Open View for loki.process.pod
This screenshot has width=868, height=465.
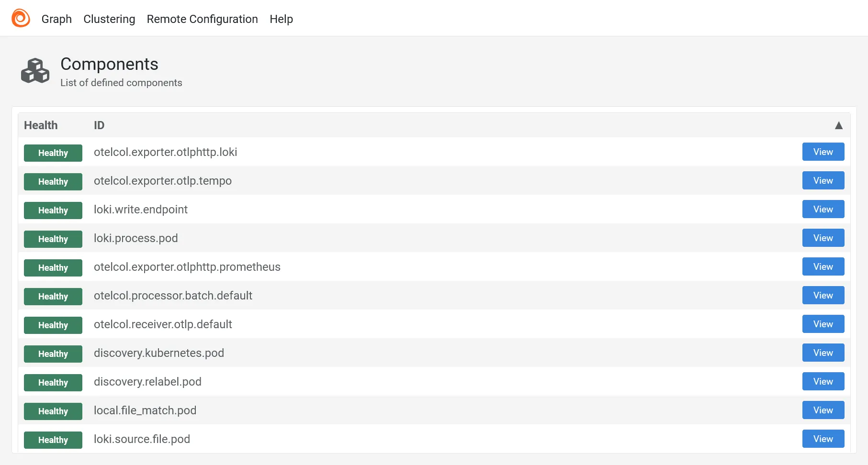point(823,238)
